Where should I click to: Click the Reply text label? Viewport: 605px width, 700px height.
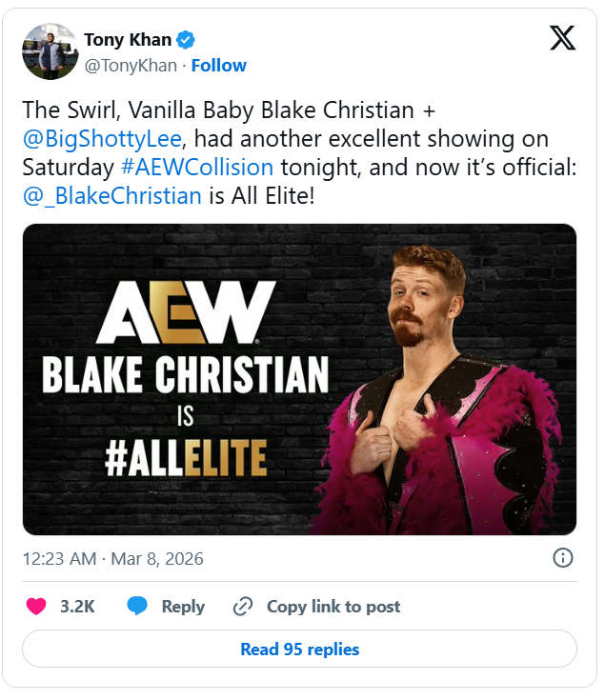(x=183, y=607)
